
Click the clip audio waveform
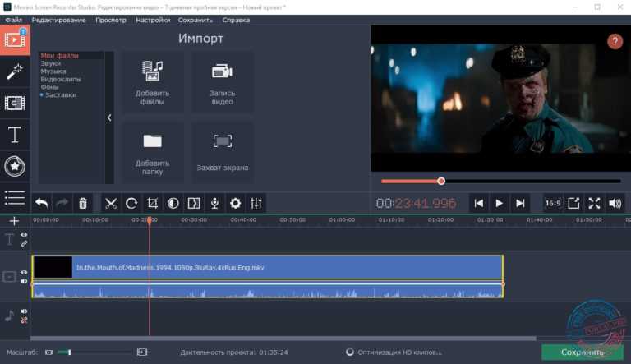(x=268, y=291)
